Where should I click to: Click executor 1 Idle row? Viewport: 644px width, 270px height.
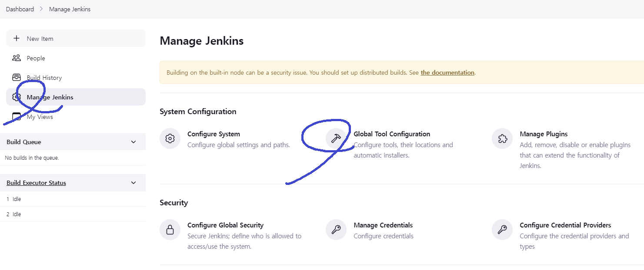tap(73, 199)
